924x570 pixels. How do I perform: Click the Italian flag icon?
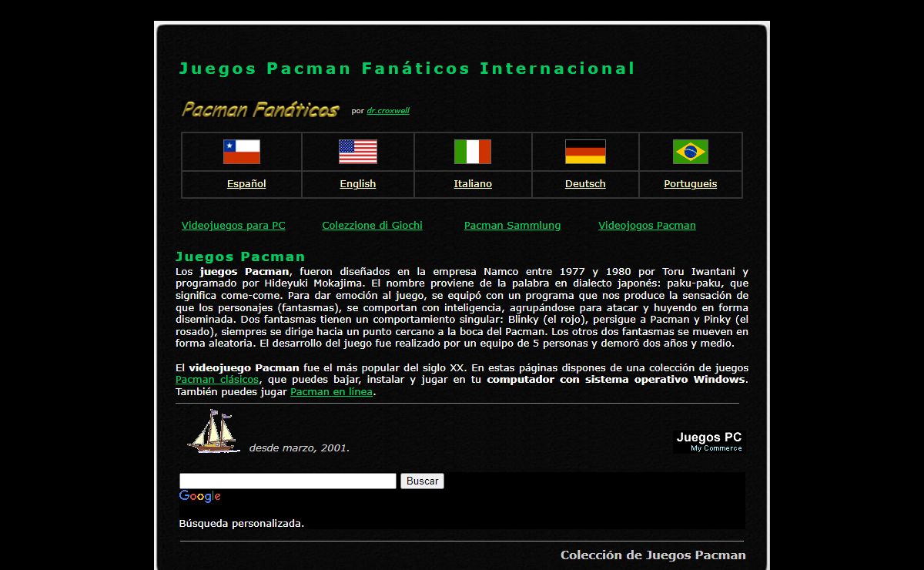[473, 152]
